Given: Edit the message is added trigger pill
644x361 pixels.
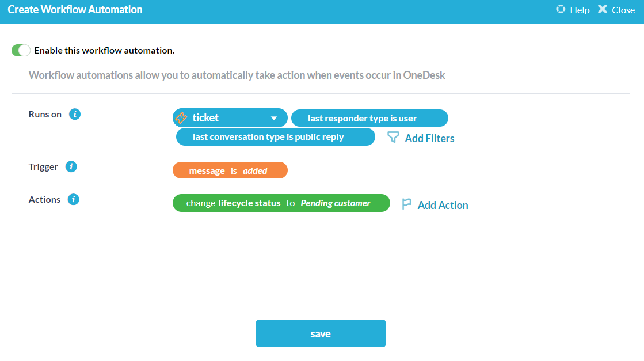Looking at the screenshot, I should pyautogui.click(x=230, y=170).
